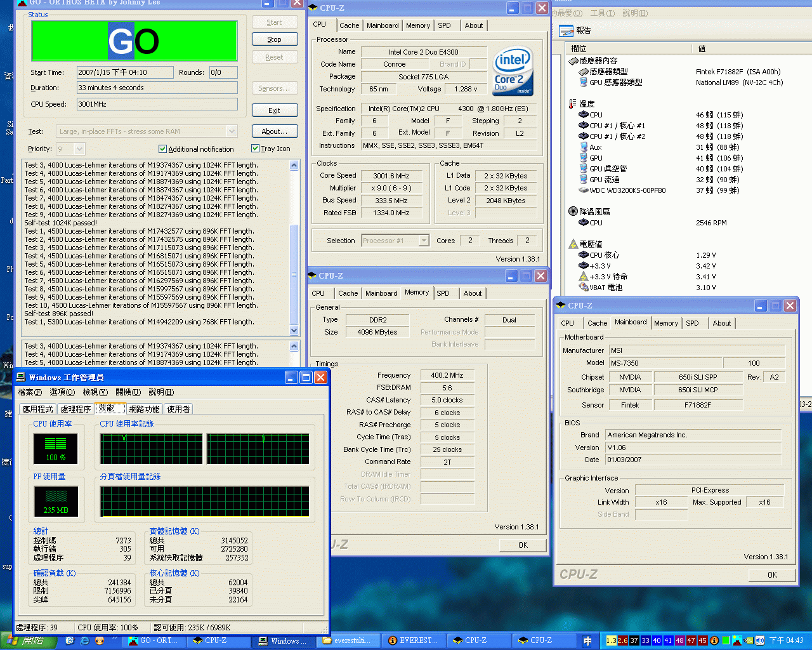Click the 降溫風扇 fan icon in EVEREST

click(573, 211)
